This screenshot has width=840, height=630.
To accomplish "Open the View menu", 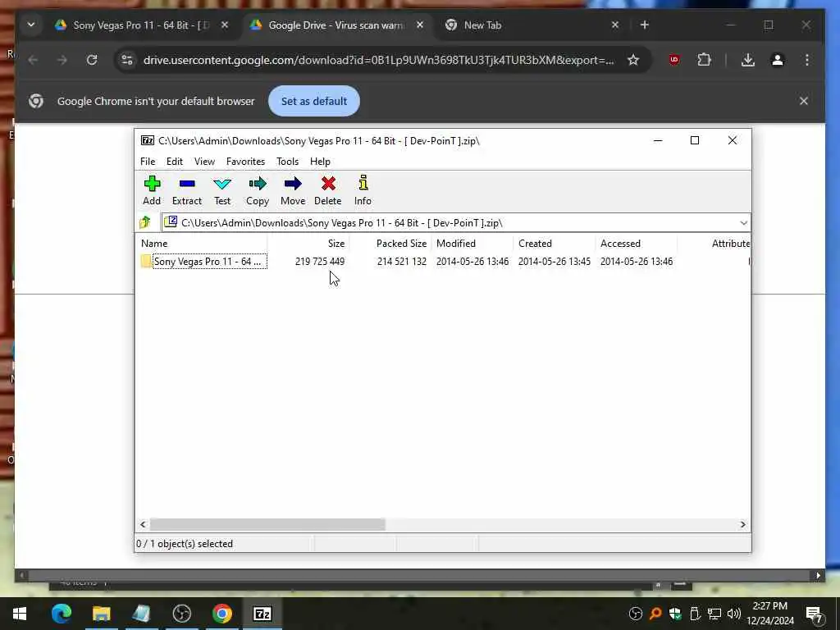I will pos(204,162).
